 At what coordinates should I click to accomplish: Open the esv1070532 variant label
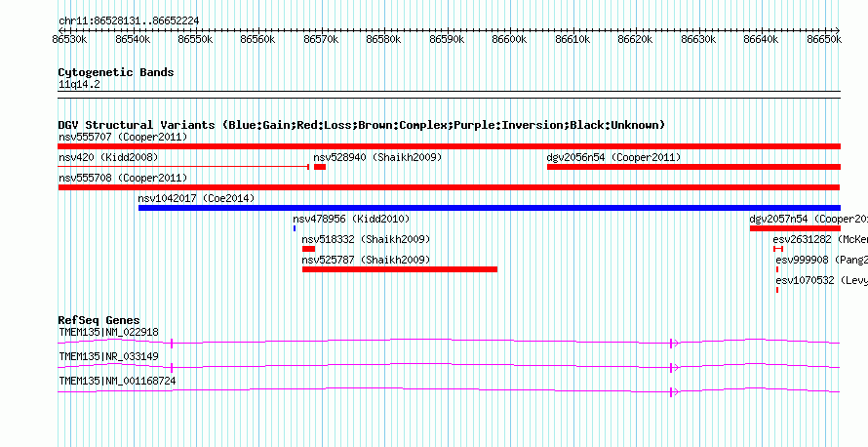[821, 280]
